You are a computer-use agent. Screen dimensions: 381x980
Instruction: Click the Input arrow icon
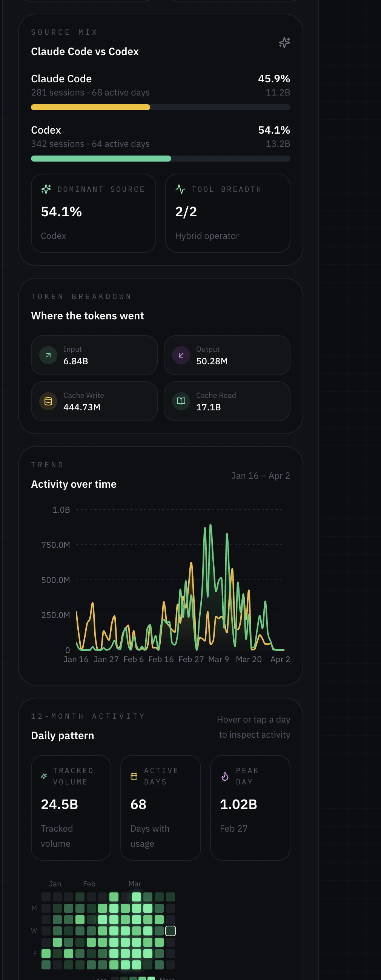click(48, 355)
